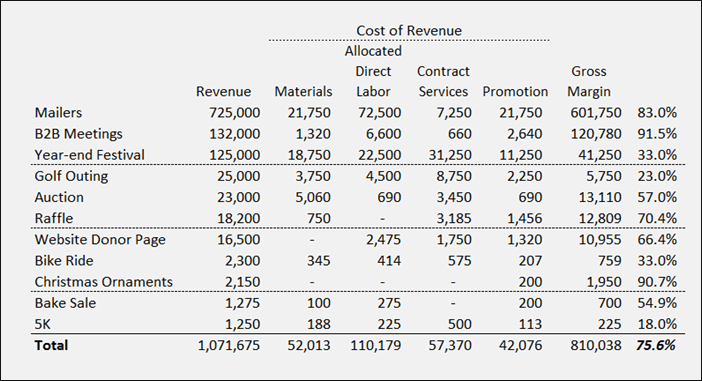Image resolution: width=702 pixels, height=381 pixels.
Task: Click total materials 52,013
Action: click(309, 345)
